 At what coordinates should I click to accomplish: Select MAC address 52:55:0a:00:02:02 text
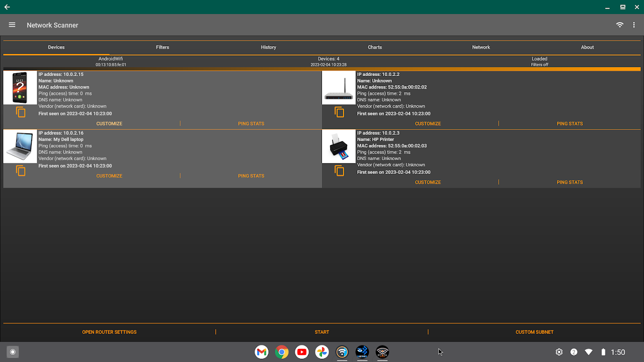pos(392,87)
